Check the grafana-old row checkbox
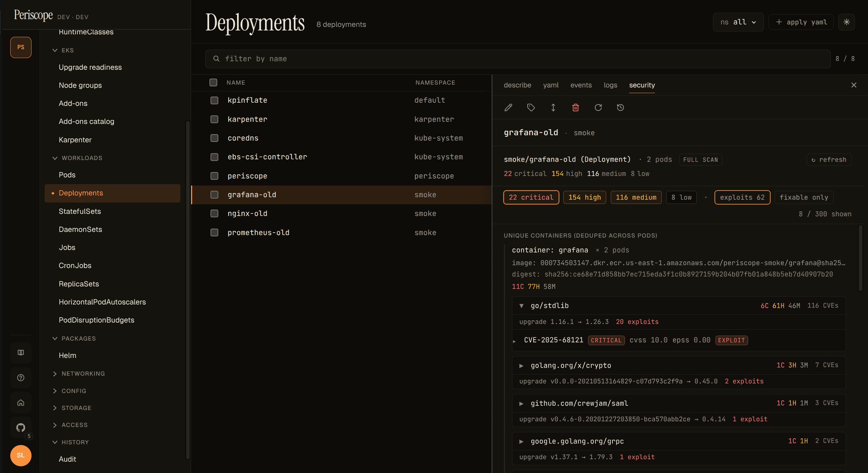 [x=214, y=195]
